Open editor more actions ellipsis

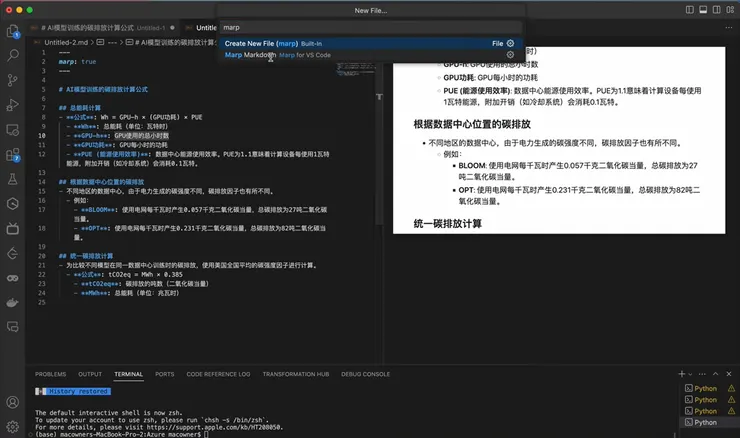point(729,27)
